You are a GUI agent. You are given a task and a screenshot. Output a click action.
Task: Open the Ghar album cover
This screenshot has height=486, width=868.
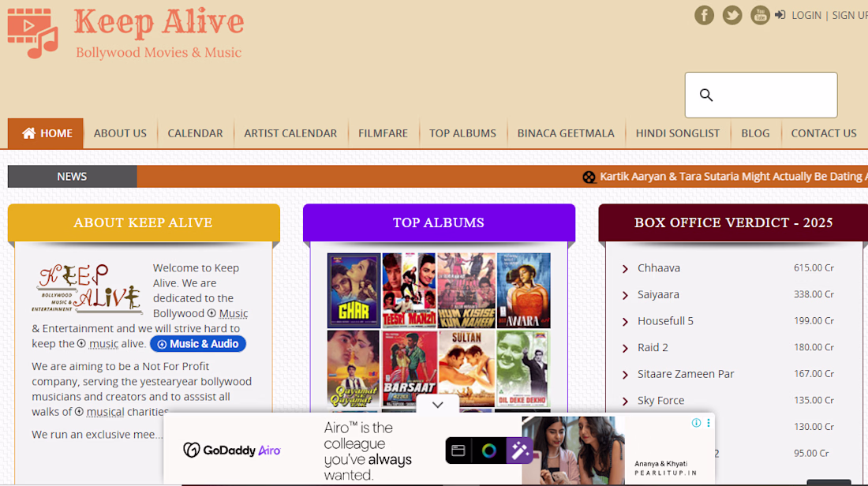[x=354, y=290]
